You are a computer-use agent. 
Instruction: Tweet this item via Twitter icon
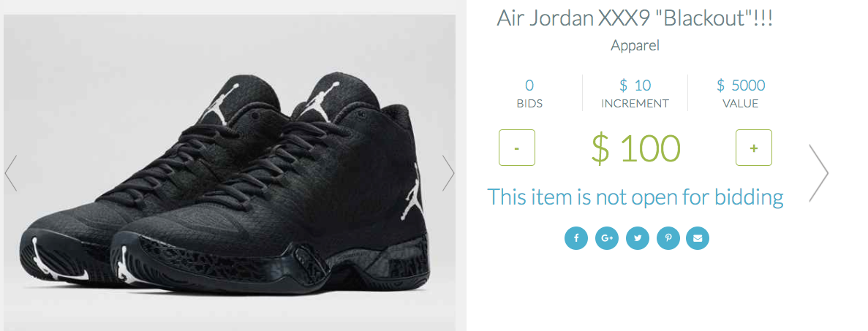pyautogui.click(x=638, y=238)
